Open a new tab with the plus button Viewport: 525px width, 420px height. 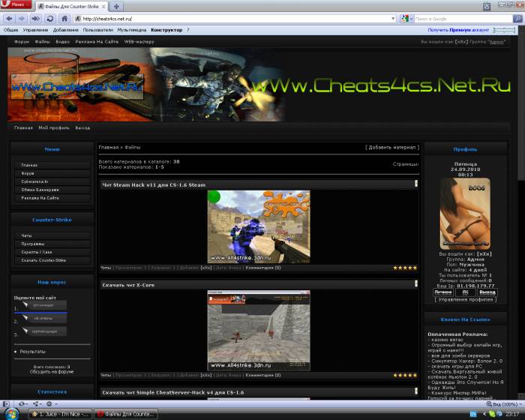pos(116,6)
